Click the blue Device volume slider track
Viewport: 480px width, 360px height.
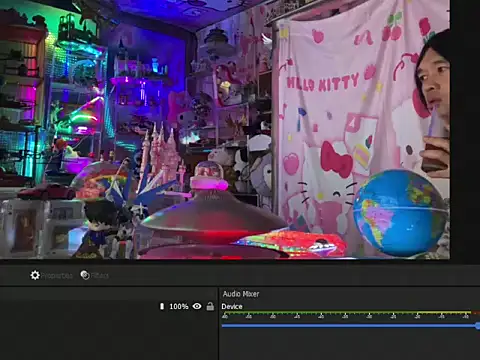point(350,326)
